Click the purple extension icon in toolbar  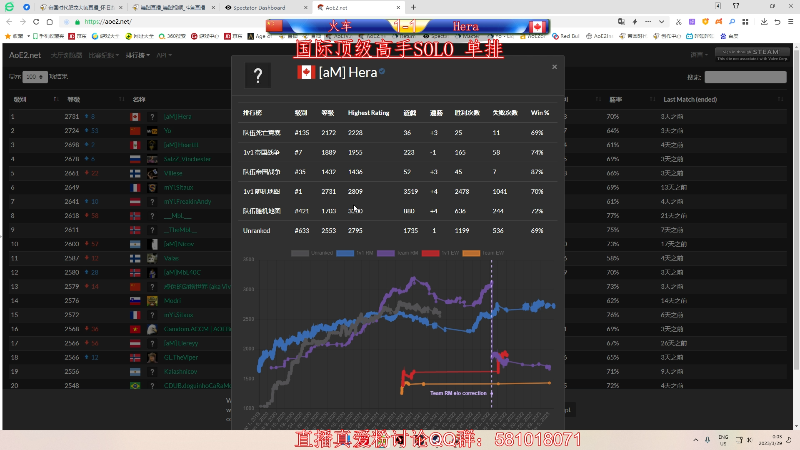(692, 22)
